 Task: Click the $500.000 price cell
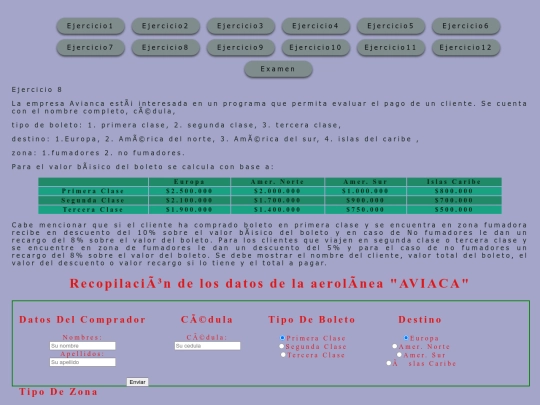tap(454, 209)
